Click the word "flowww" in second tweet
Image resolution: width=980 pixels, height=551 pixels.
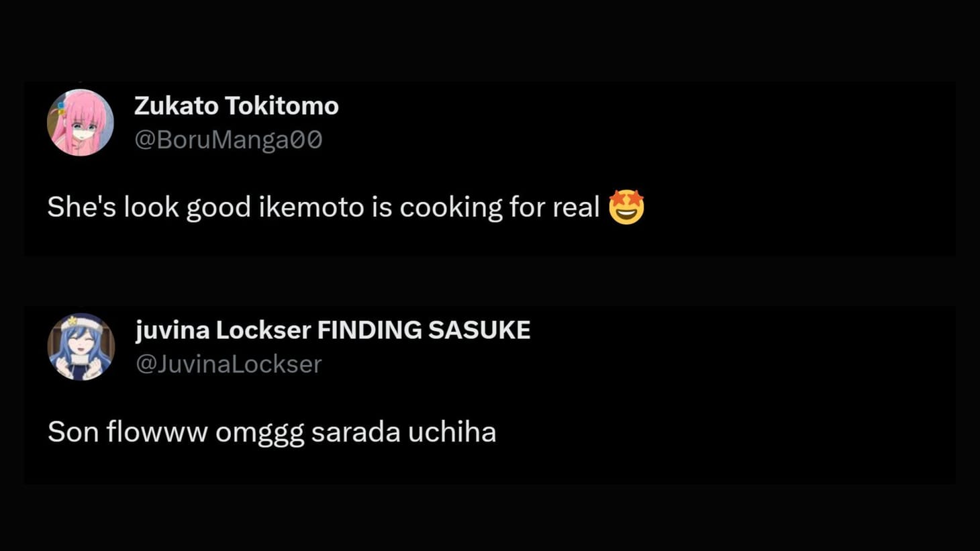point(156,432)
